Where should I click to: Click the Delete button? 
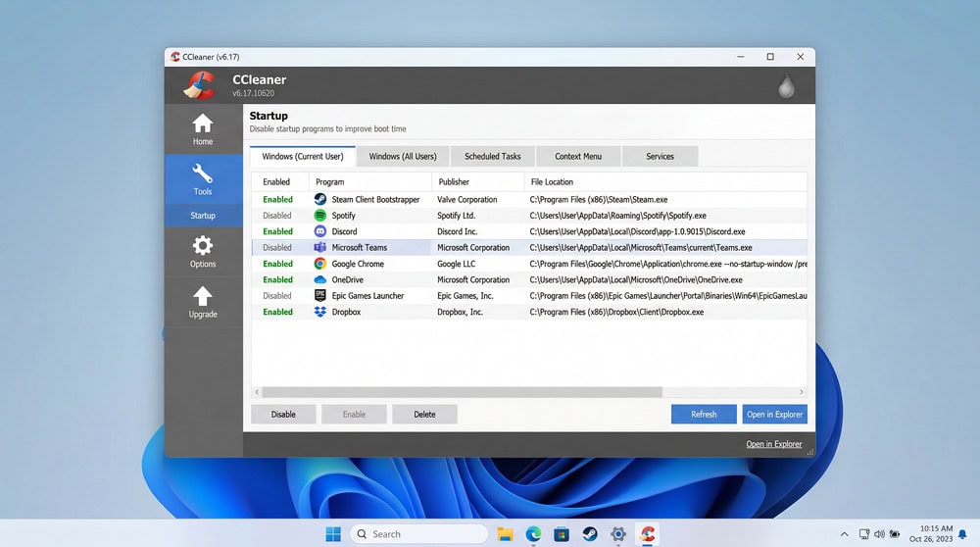[x=424, y=414]
